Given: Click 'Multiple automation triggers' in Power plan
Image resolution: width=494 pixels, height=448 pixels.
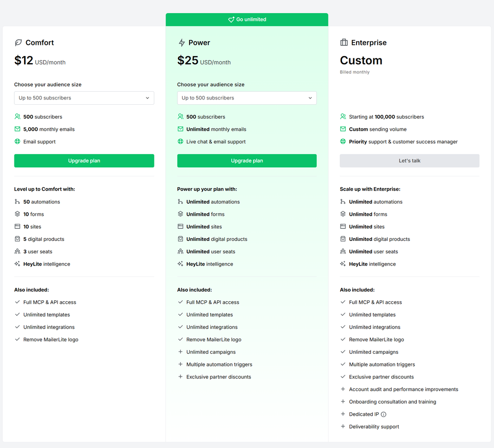Looking at the screenshot, I should pyautogui.click(x=220, y=364).
